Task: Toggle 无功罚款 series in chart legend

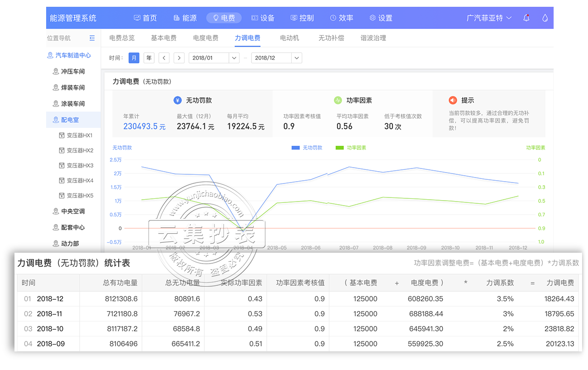Action: [x=307, y=148]
